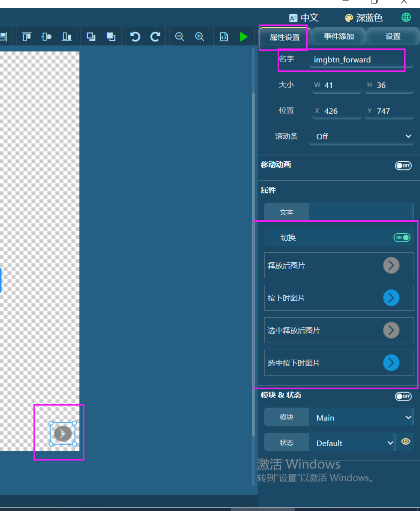Click the blue left-edge panel handle
This screenshot has width=420, height=511.
(x=0, y=280)
